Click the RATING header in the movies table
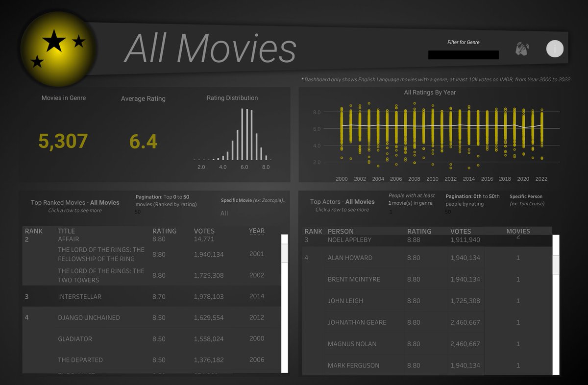 tap(165, 231)
